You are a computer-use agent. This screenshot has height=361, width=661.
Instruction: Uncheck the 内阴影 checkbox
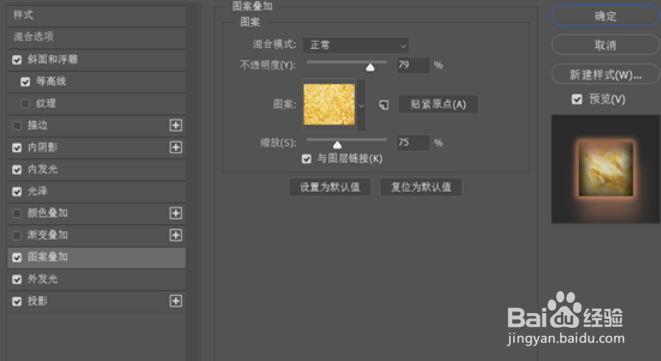coord(17,148)
